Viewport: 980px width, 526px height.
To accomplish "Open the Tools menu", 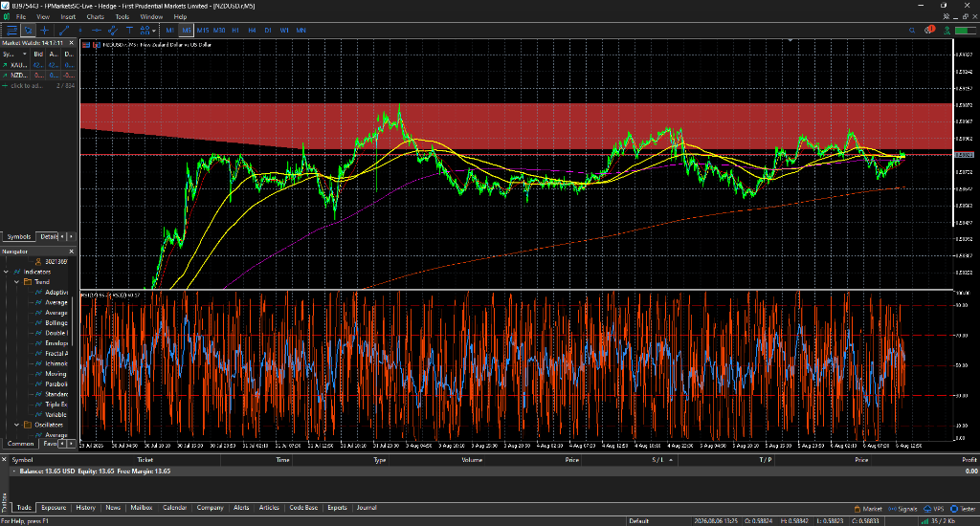I will coord(122,17).
